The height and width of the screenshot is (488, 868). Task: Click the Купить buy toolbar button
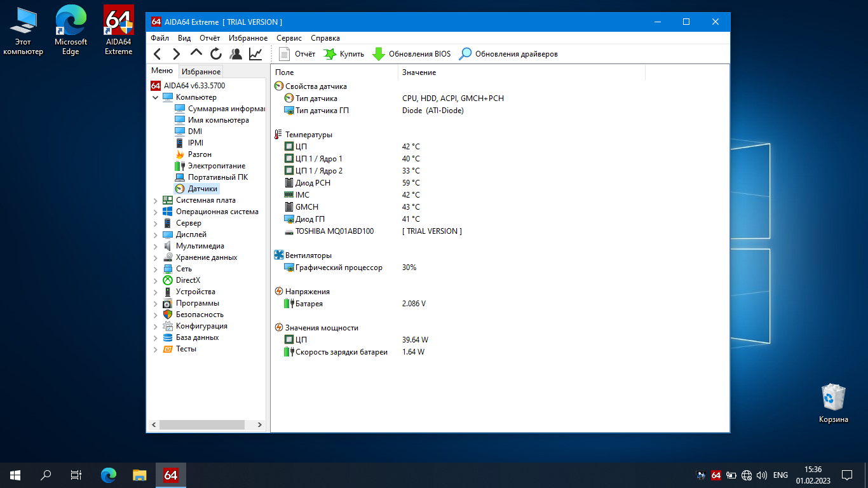pos(344,54)
